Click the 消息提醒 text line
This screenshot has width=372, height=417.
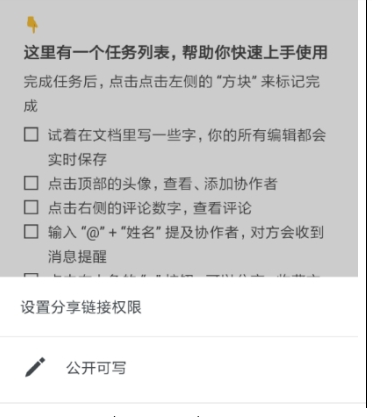77,256
